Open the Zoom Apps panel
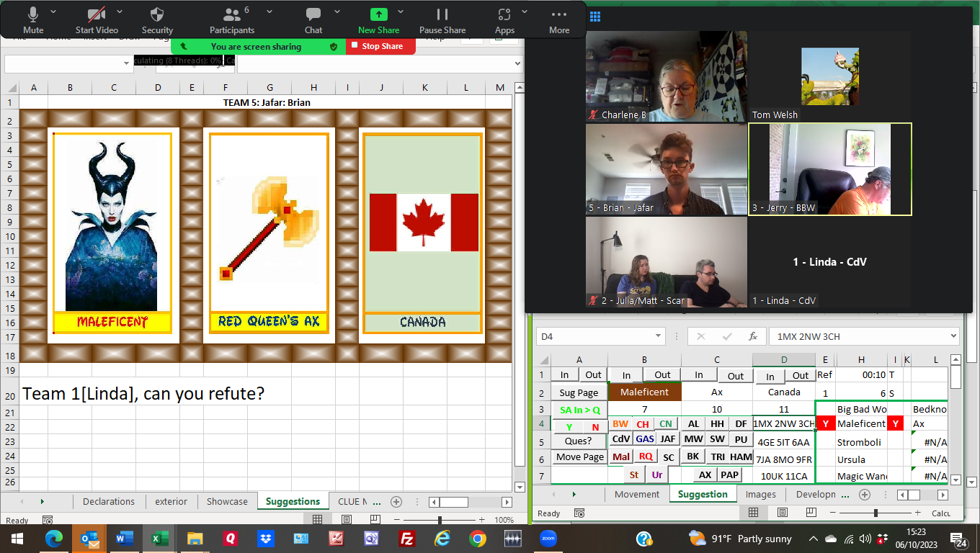This screenshot has width=980, height=553. [x=504, y=20]
